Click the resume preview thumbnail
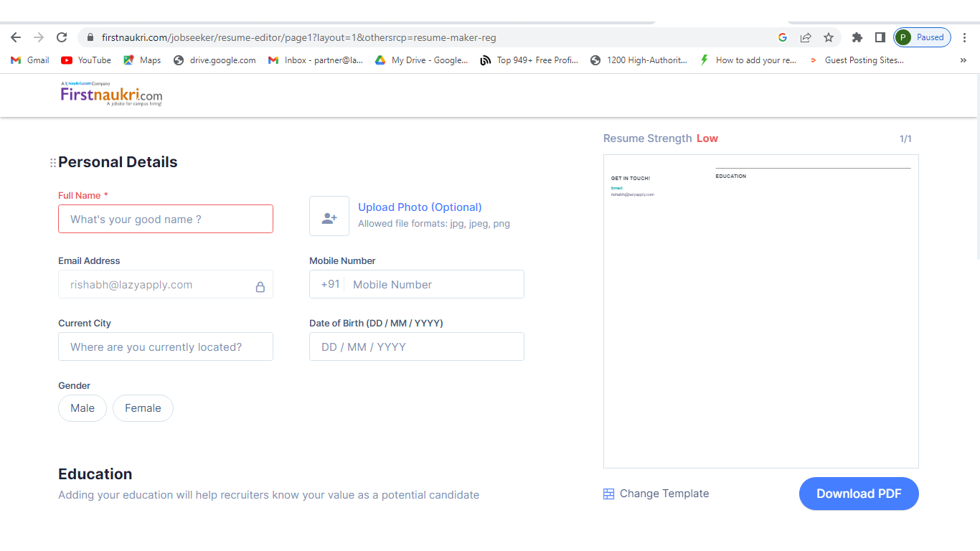Screen dimensions: 980x551 point(760,311)
